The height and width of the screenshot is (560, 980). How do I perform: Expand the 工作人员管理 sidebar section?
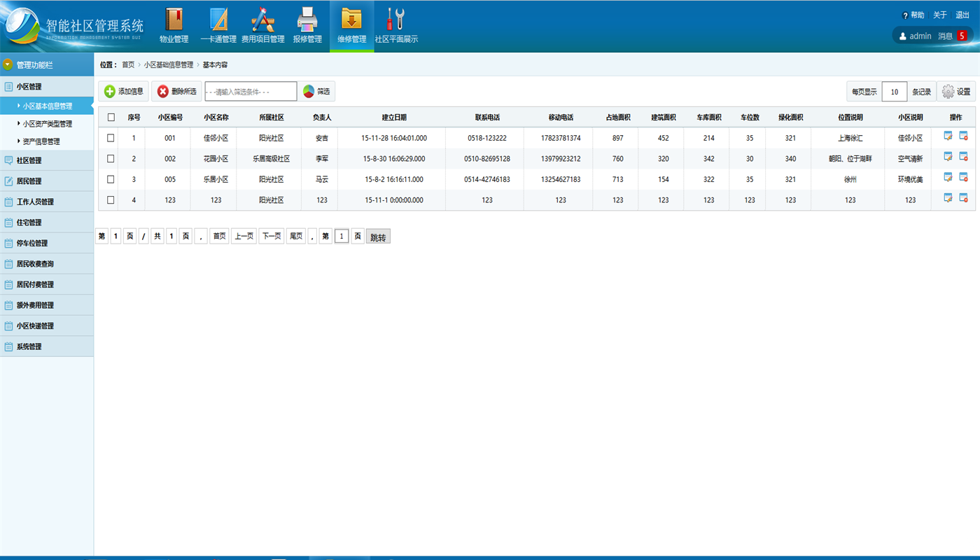click(x=47, y=202)
